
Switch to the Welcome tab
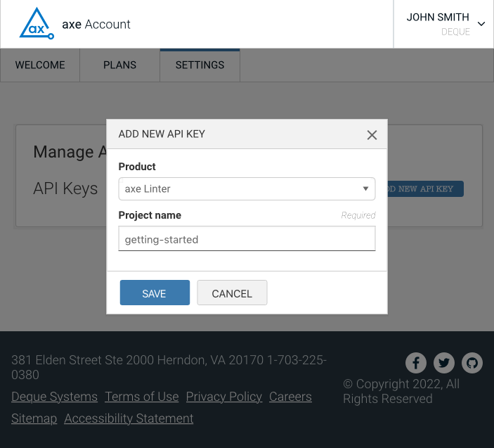coord(40,65)
